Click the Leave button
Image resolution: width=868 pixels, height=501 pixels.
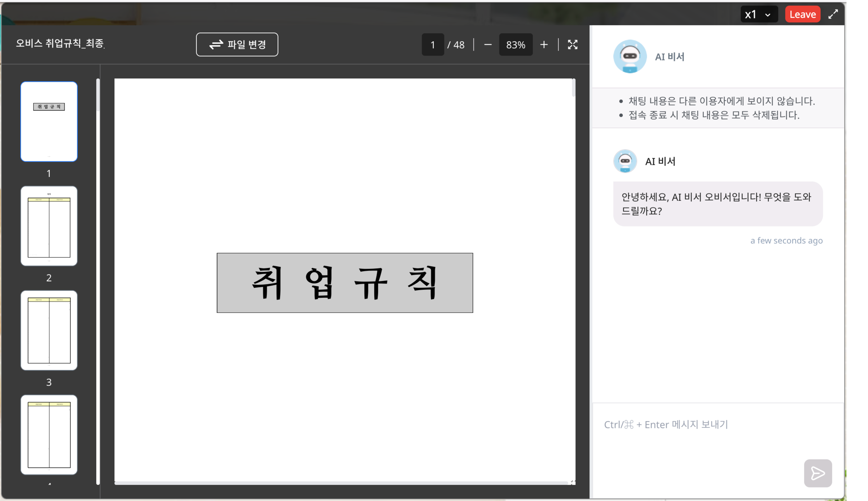(803, 14)
